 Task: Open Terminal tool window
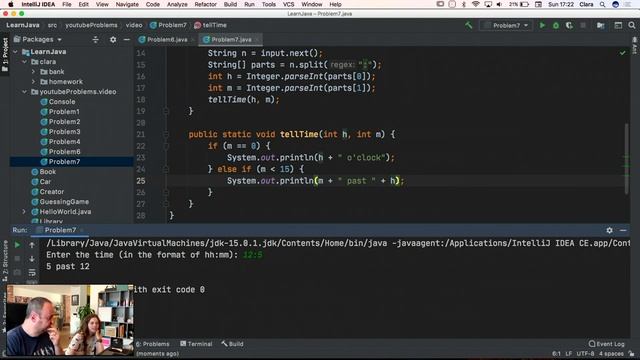coord(196,344)
